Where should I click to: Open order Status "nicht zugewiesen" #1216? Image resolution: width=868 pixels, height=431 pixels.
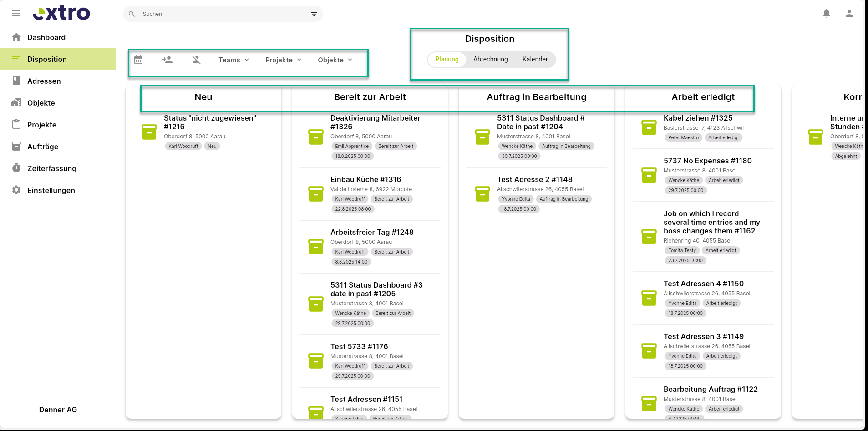click(210, 122)
